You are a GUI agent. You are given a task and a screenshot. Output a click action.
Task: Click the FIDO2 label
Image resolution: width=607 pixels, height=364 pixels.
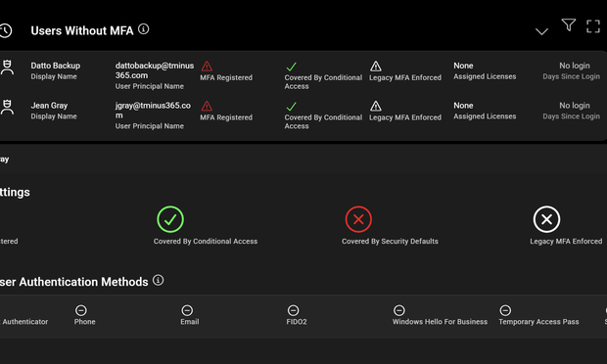coord(297,322)
